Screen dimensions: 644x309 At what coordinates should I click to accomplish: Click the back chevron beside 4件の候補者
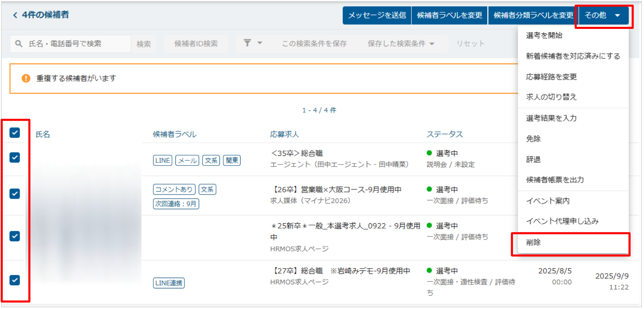[15, 15]
